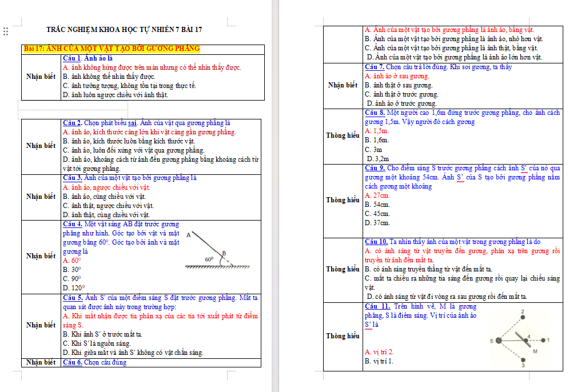Click 'Thông hiểu' cell beside Câu 8
573x392 pixels.
tap(343, 135)
